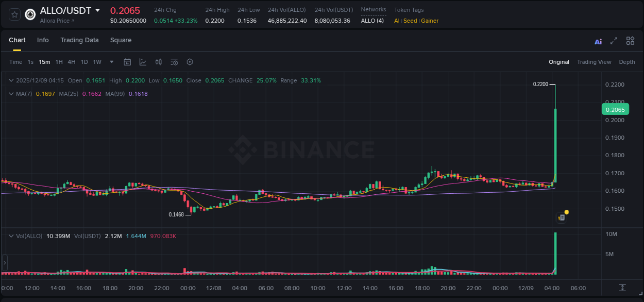Collapse the moving averages indicator row

click(11, 94)
